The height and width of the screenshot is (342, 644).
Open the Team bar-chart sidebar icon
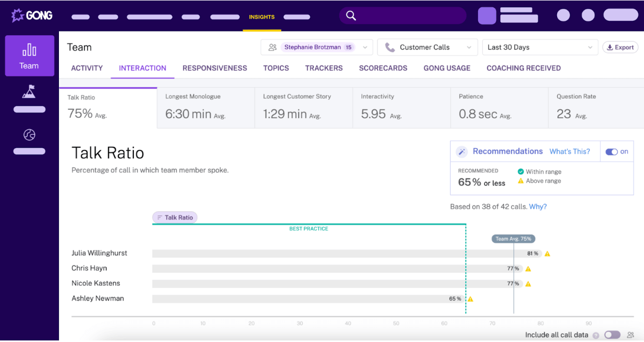pos(29,50)
